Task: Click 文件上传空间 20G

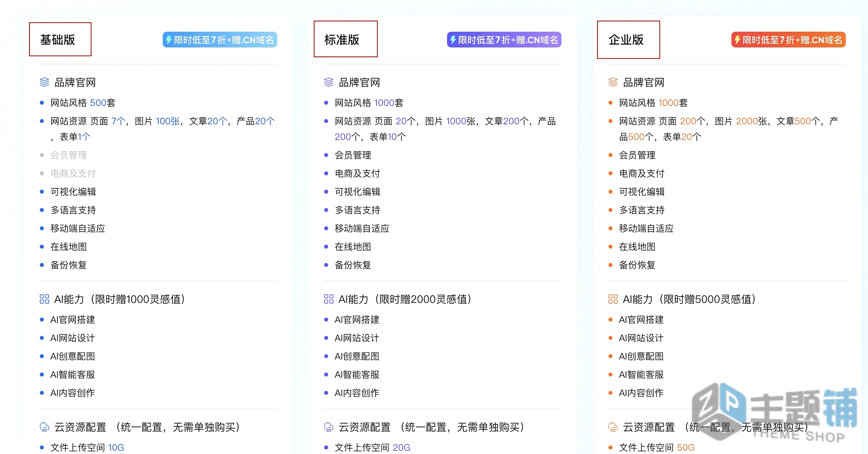Action: pyautogui.click(x=372, y=447)
